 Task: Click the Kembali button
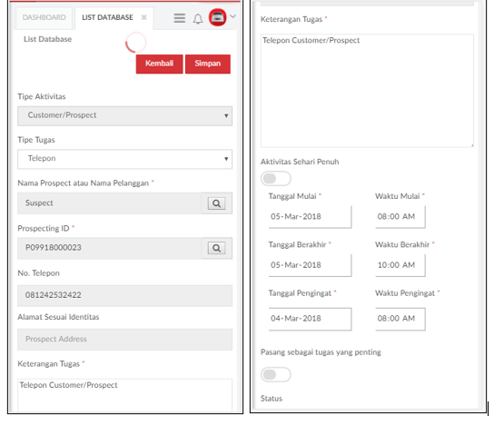(159, 64)
